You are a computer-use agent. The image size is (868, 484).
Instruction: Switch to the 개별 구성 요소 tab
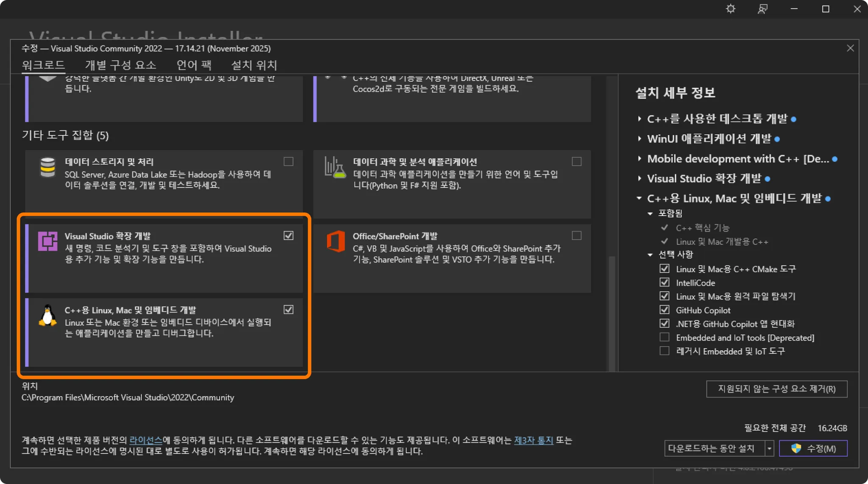click(x=120, y=65)
